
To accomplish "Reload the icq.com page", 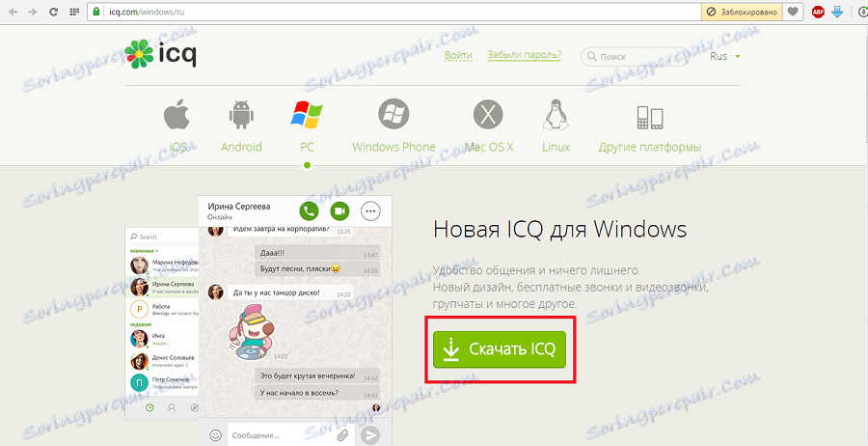I will point(54,12).
